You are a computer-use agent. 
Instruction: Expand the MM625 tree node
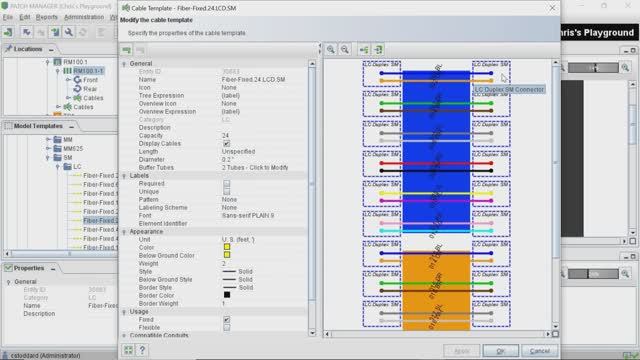(x=48, y=149)
